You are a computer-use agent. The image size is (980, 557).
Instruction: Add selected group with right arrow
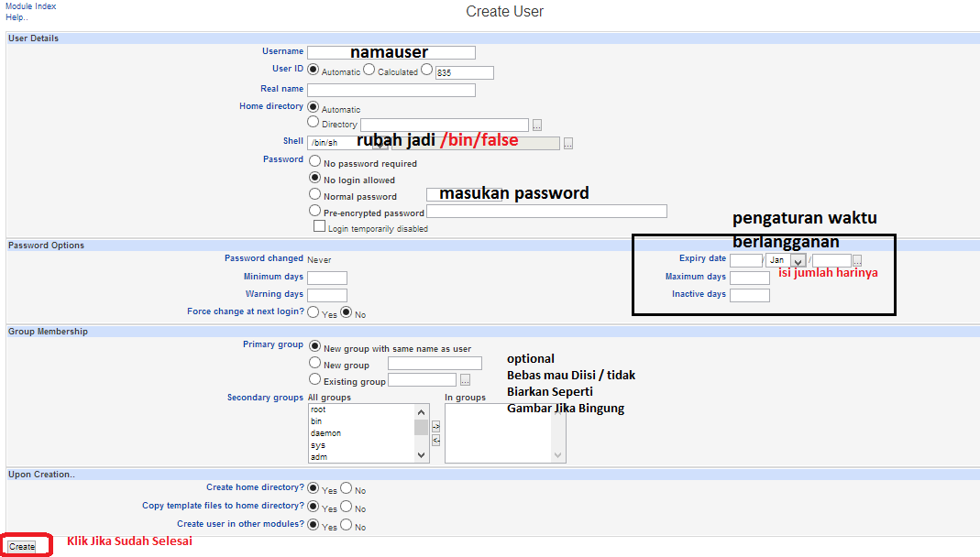pos(436,427)
